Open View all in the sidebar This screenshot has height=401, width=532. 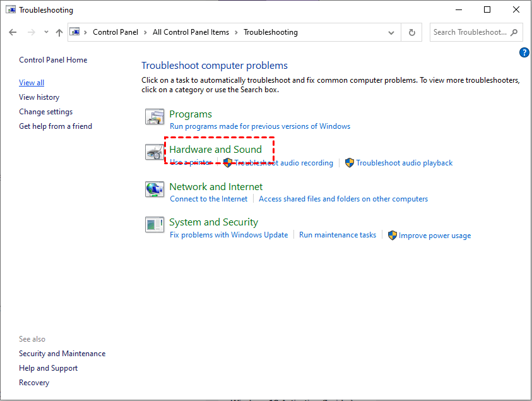coord(32,83)
